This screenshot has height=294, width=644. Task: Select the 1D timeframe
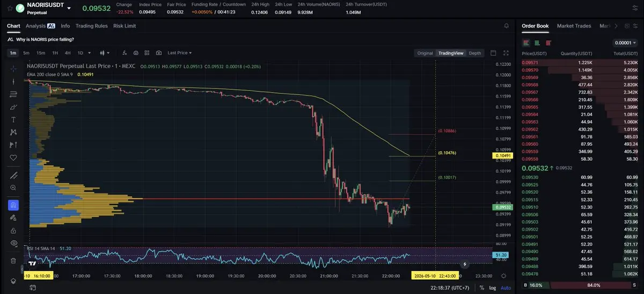[80, 53]
